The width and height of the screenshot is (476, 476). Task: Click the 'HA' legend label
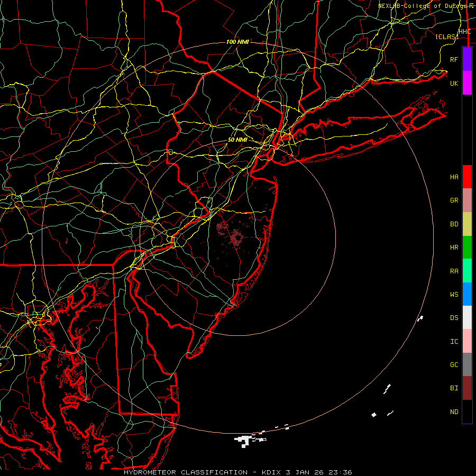point(454,177)
